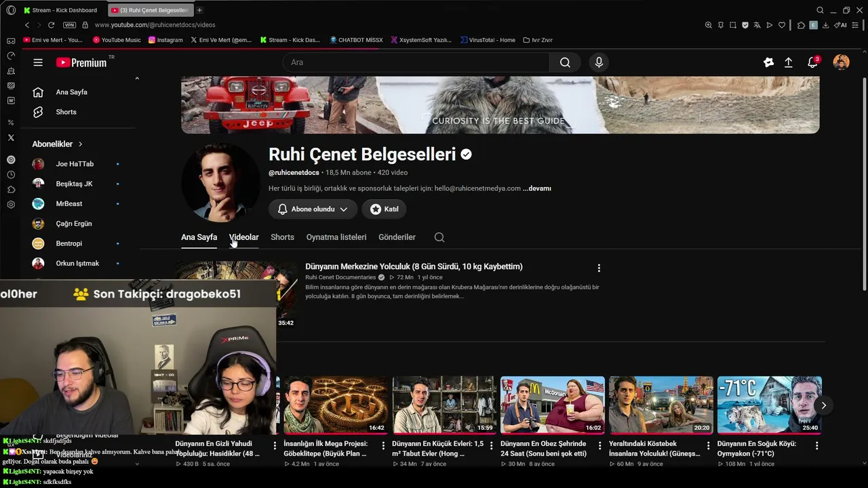
Task: Expand the Abonelikler subscriptions section
Action: [x=58, y=144]
